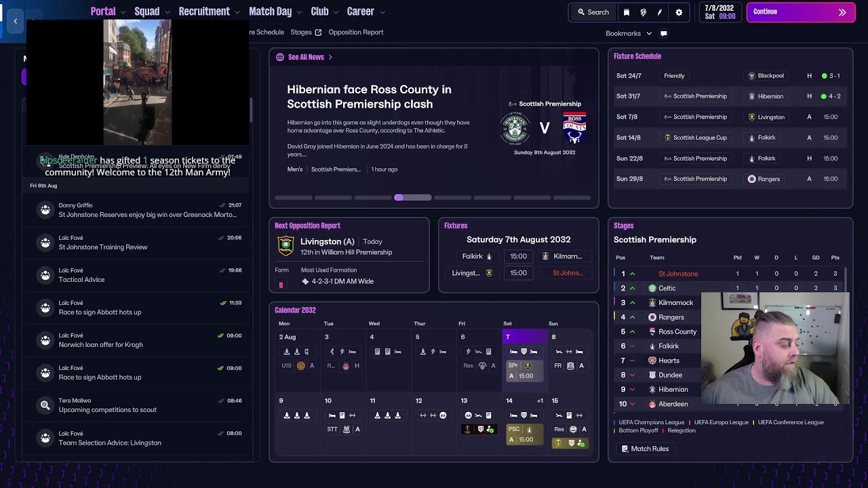Open U19 fixture on 2 Aug calendar
The image size is (868, 488).
(297, 366)
